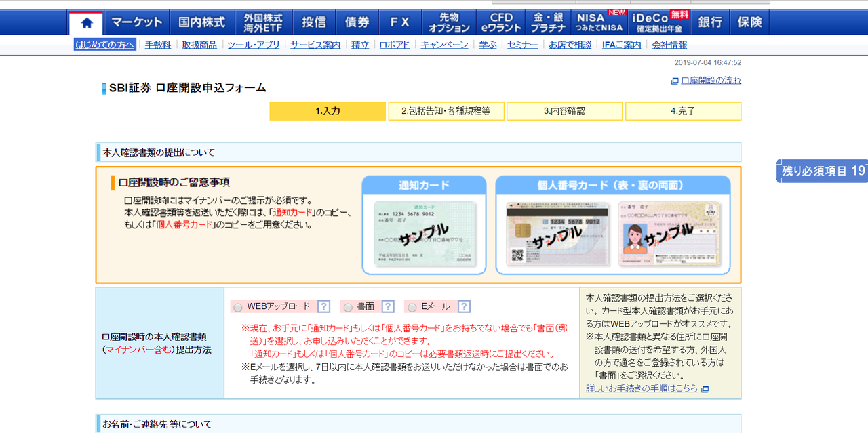Click the new-window icon beside 口座開設の流れ
Viewport: 868px width, 433px height.
pyautogui.click(x=675, y=81)
